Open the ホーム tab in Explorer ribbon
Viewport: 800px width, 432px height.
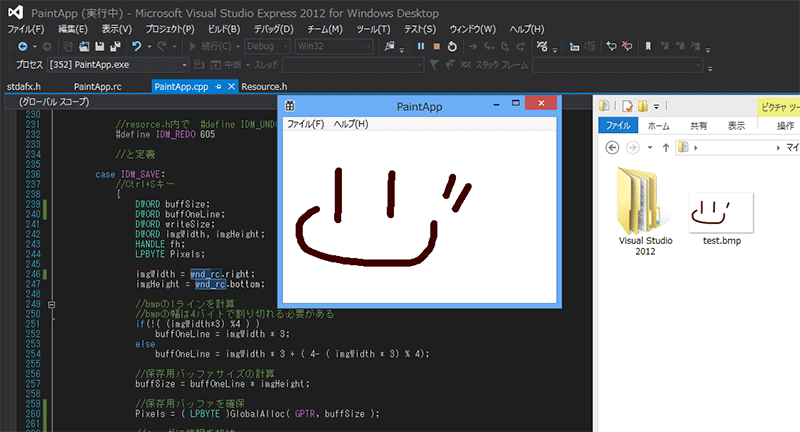[658, 125]
